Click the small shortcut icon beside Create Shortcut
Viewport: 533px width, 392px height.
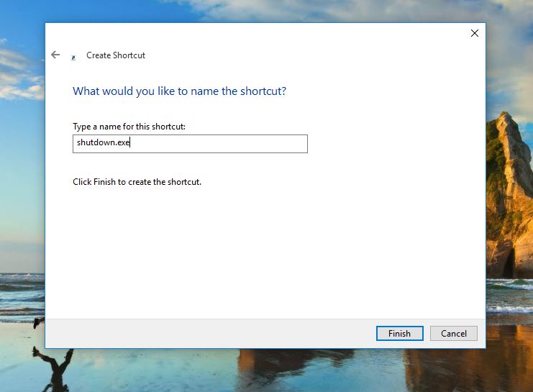pos(73,56)
